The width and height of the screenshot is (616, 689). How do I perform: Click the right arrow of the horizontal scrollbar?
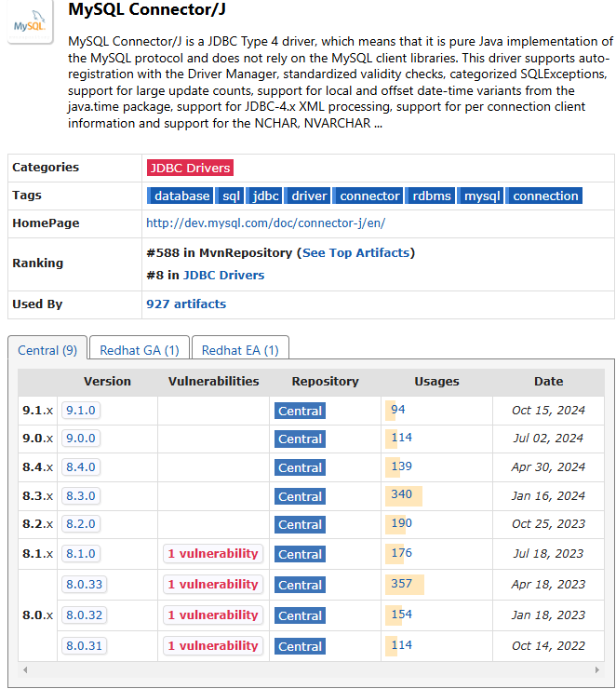coord(597,670)
